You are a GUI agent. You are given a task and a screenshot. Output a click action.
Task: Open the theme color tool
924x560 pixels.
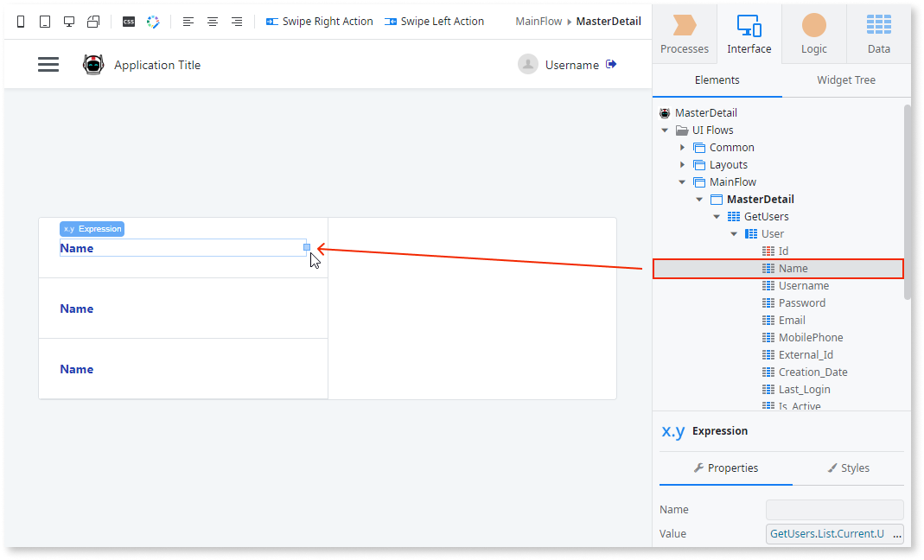tap(152, 20)
